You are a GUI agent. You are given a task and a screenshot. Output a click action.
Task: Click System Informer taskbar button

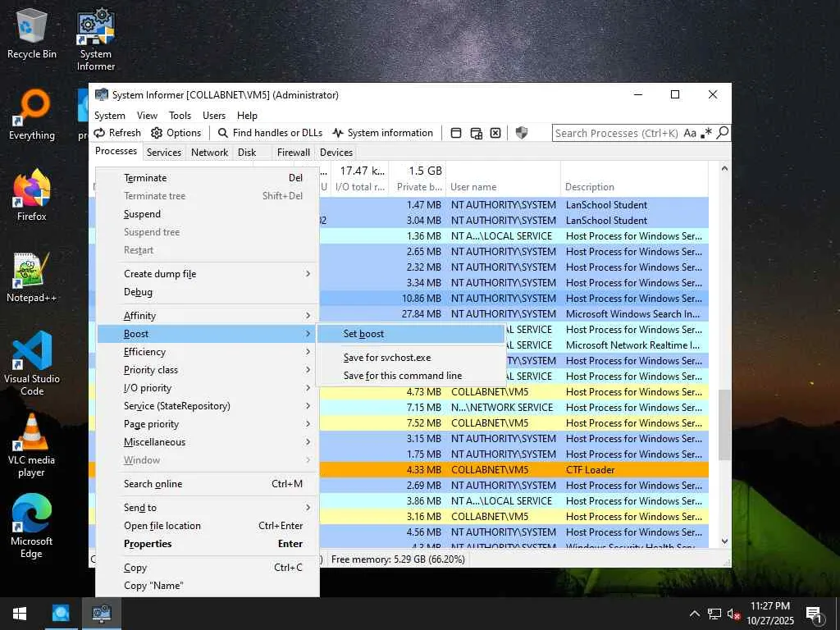(x=101, y=614)
